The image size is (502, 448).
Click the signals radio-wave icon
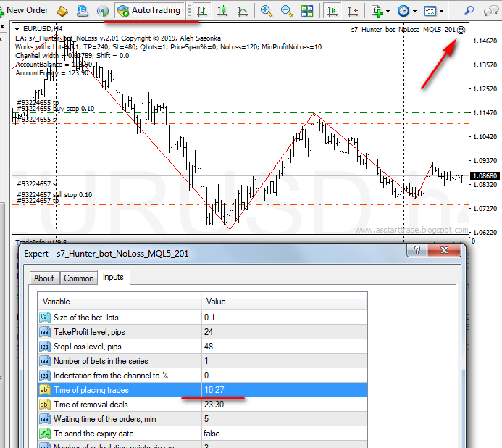coord(102,11)
